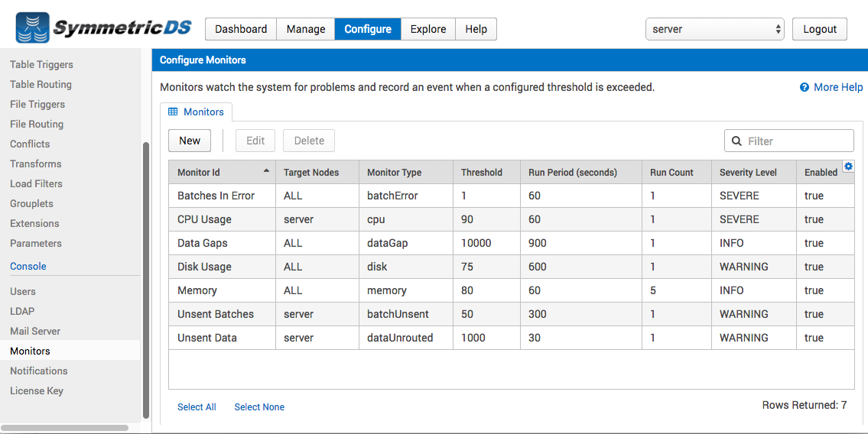Click the More Help question mark icon
Screen dimensions: 868x434
coord(805,87)
